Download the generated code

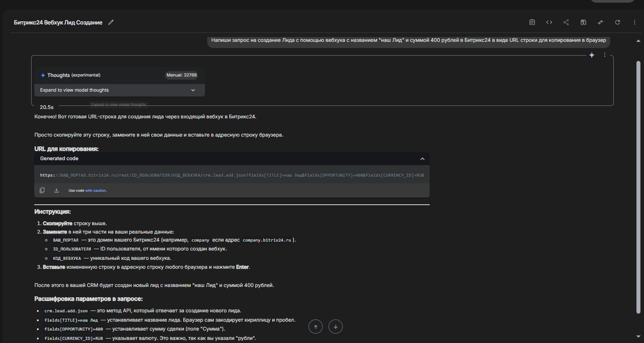pos(56,190)
